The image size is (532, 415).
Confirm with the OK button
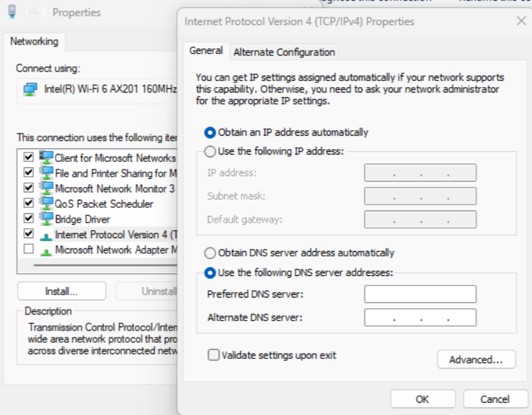coord(422,399)
